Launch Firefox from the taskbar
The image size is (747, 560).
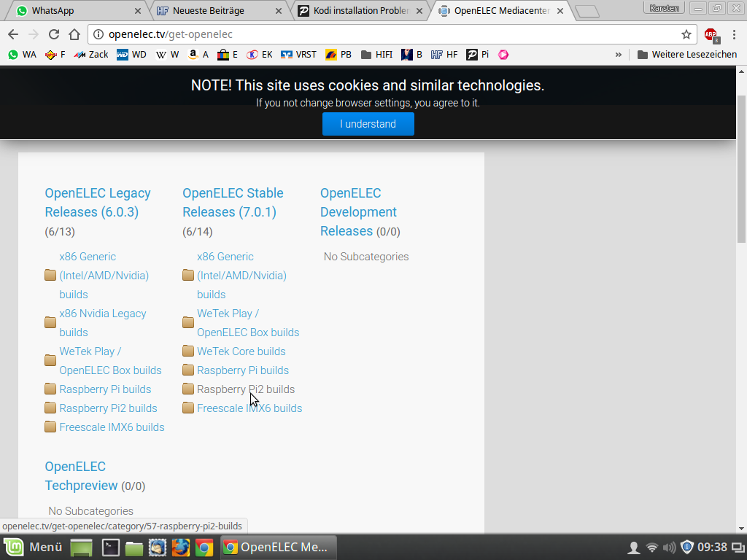click(x=181, y=547)
